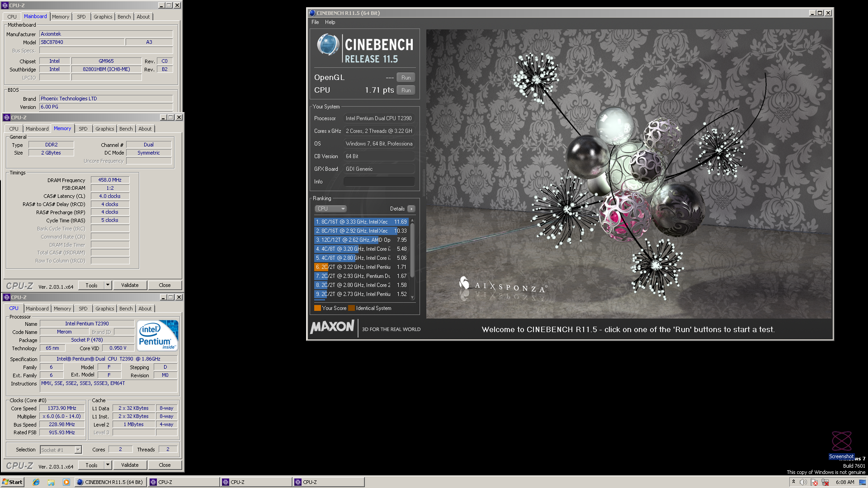Click the SBC87840 model field
Viewport: 868px width, 488px height.
click(82, 42)
